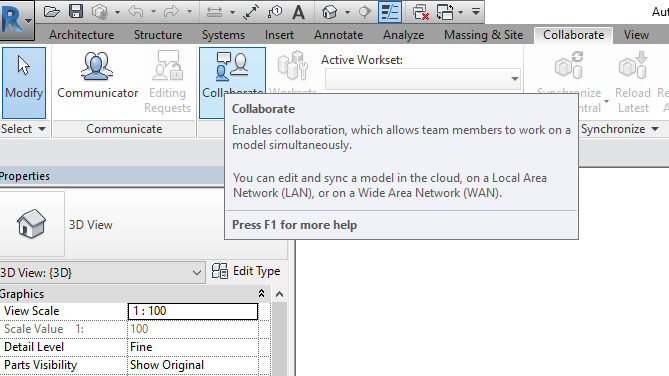Open the Structure ribbon tab
This screenshot has height=376, width=669.
coord(158,35)
